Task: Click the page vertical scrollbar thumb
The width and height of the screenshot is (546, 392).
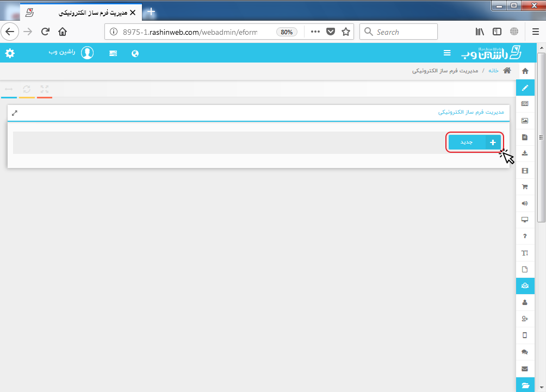Action: [541, 137]
